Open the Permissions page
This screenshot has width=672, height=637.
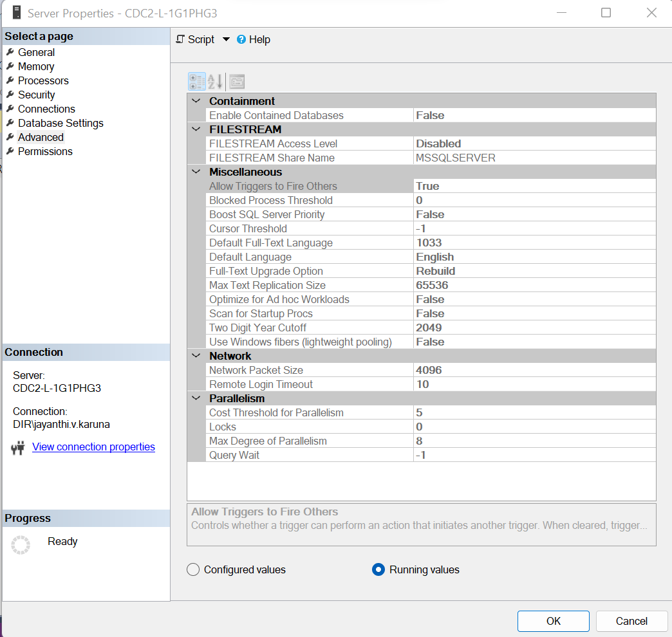click(46, 151)
